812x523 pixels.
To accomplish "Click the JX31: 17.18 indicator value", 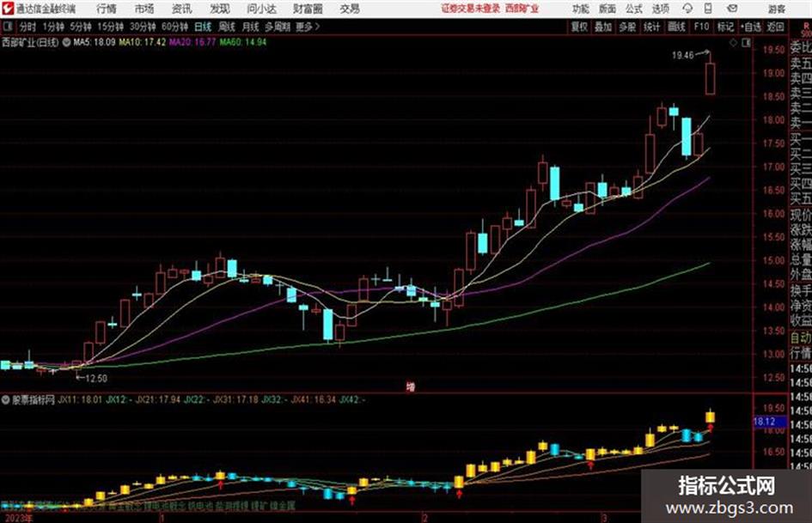I will click(235, 399).
